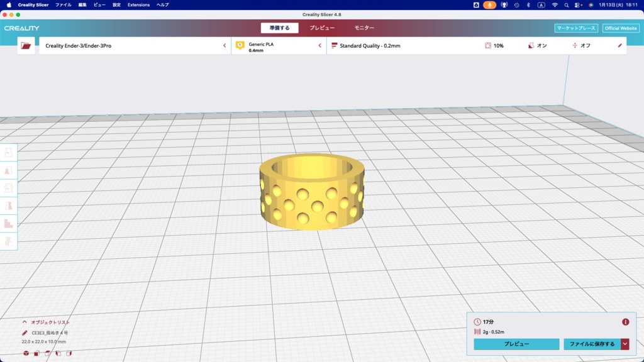Click the infill 10% icon
The width and height of the screenshot is (644, 362).
point(488,45)
